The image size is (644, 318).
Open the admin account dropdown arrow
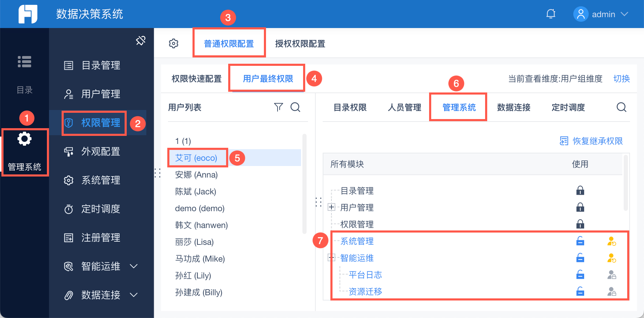pos(624,14)
